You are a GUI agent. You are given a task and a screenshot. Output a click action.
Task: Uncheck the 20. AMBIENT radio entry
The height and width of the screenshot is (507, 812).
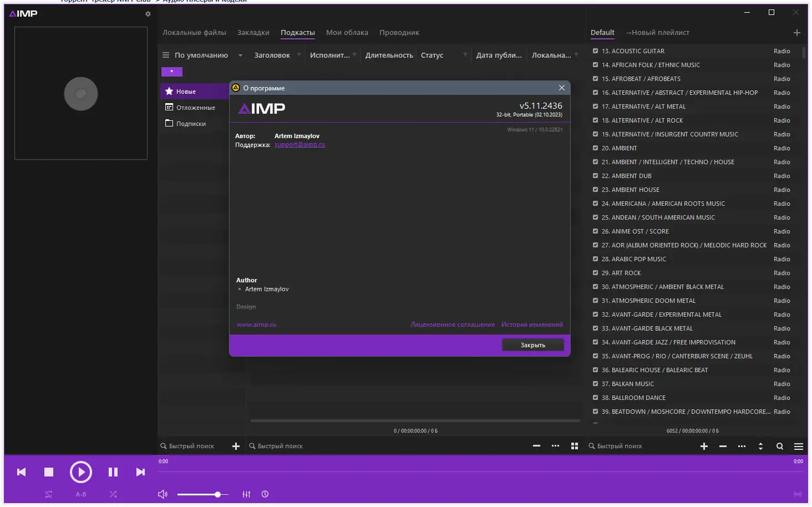click(594, 148)
